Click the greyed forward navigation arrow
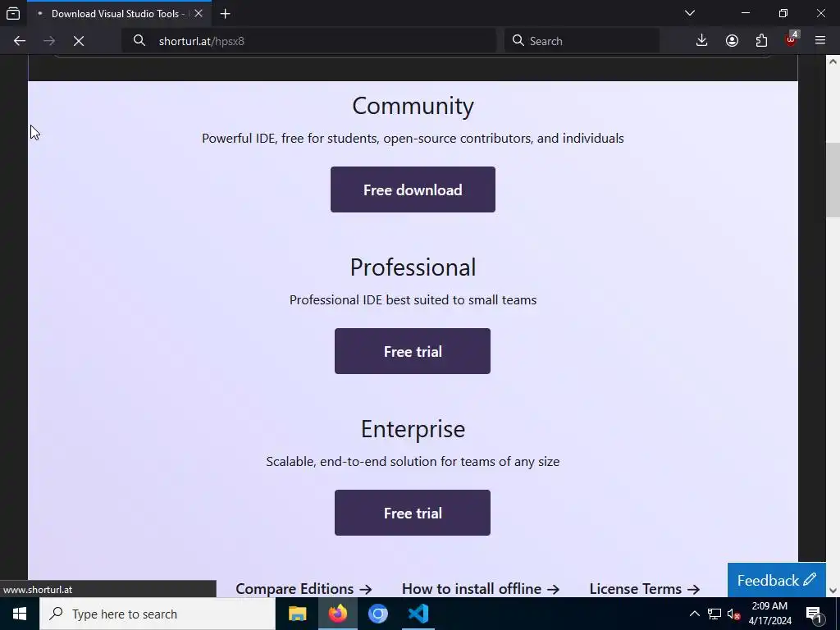 [49, 41]
